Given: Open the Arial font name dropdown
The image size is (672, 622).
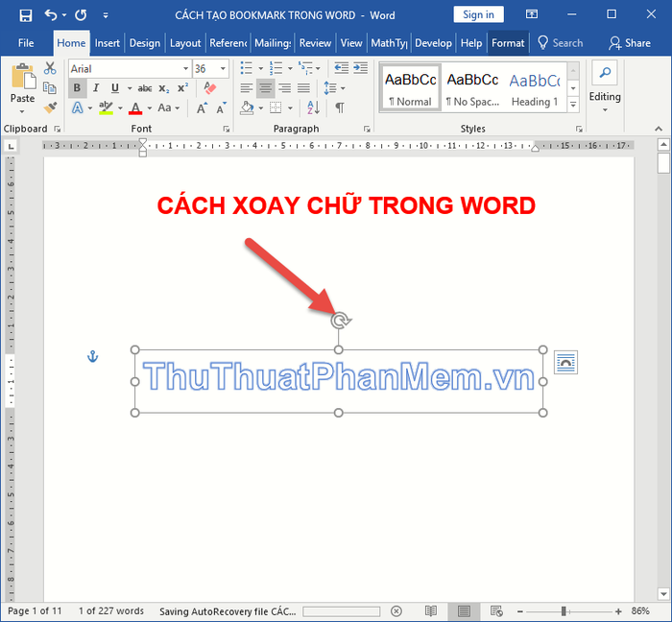Looking at the screenshot, I should click(x=185, y=68).
